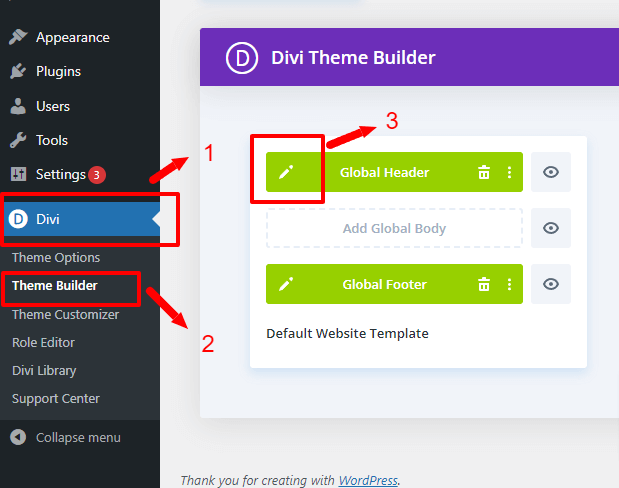Viewport: 619px width, 488px height.
Task: Click the Global Footer edit pencil icon
Action: (x=286, y=284)
